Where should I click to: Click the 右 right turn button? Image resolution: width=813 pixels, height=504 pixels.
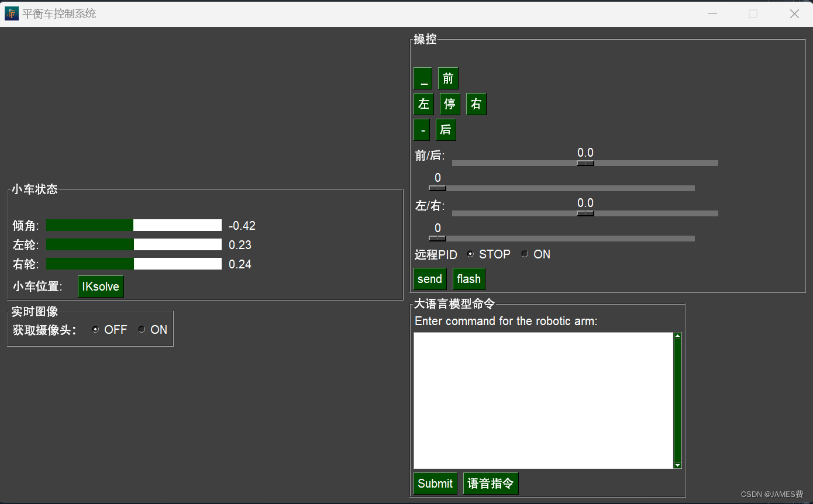476,104
